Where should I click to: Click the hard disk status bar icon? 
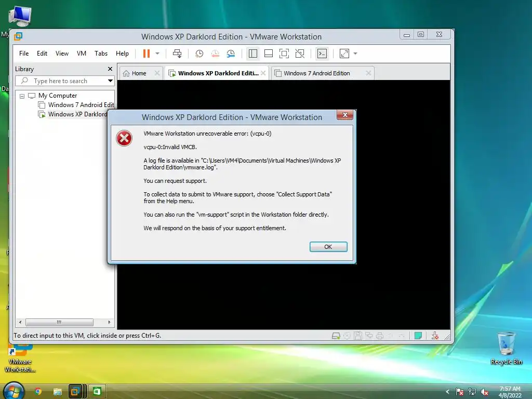click(336, 336)
